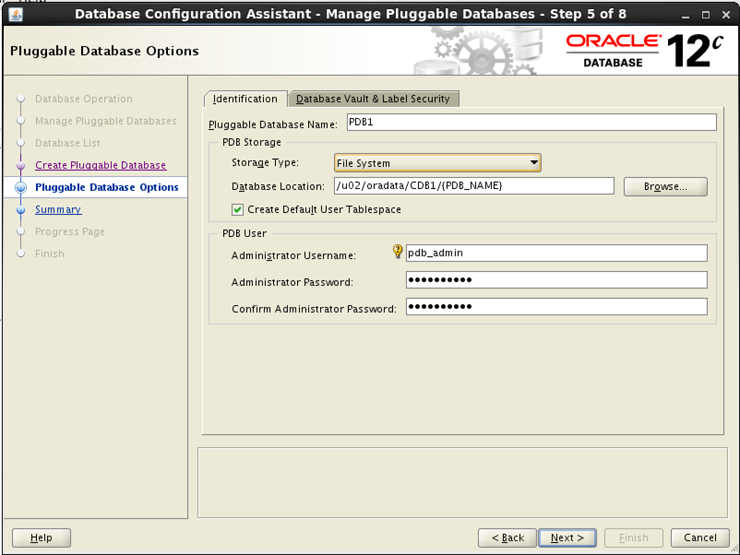Click the 'Pluggable Database Name:' label
The height and width of the screenshot is (555, 740).
pos(273,125)
